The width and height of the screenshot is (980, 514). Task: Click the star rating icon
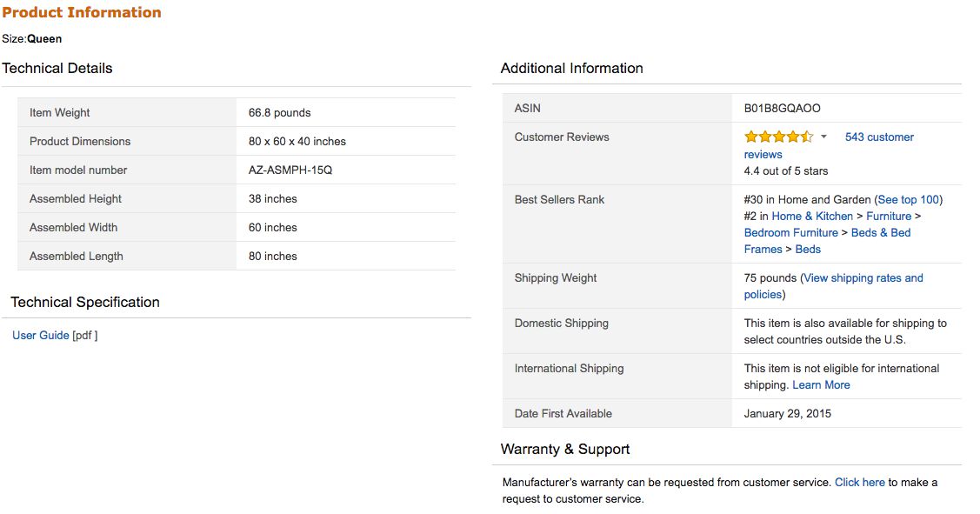click(x=778, y=137)
